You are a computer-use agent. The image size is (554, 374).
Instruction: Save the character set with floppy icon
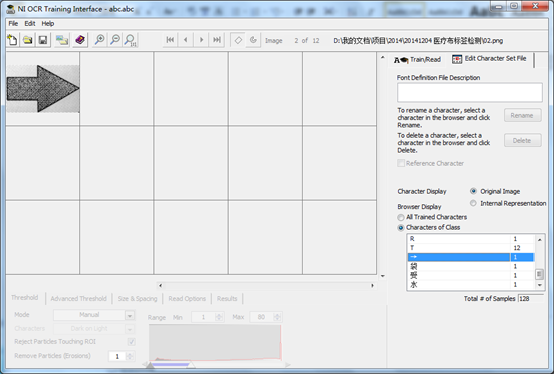(43, 40)
